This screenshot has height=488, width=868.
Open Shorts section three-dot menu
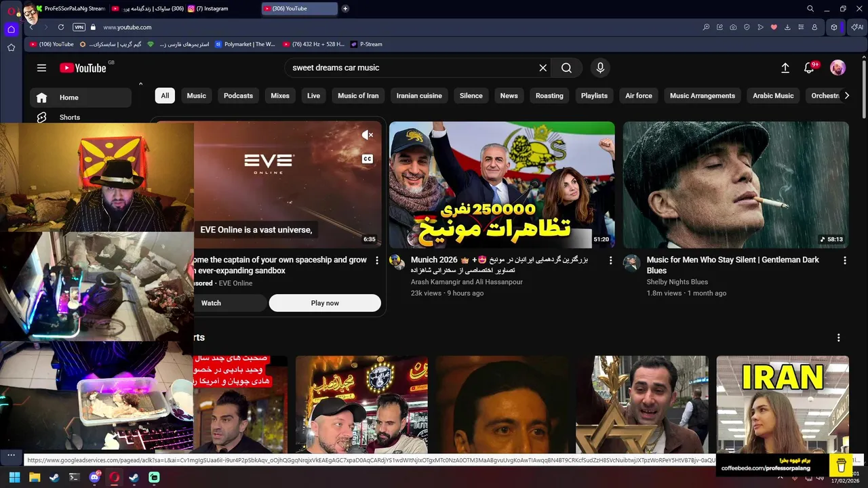click(x=838, y=338)
